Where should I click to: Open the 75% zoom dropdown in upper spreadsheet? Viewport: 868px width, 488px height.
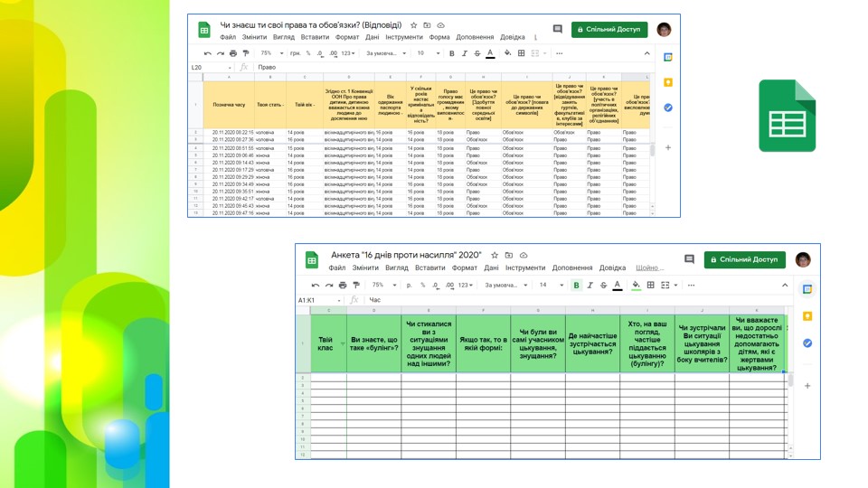(272, 53)
